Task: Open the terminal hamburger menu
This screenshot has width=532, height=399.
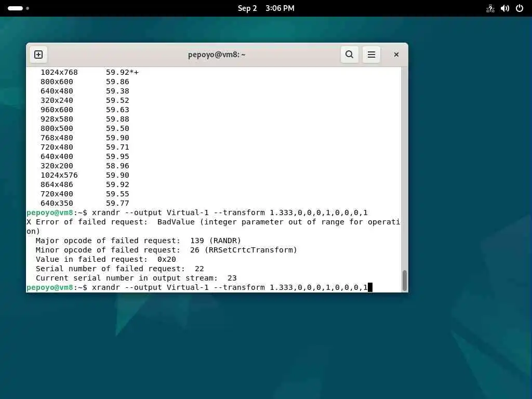Action: 371,55
